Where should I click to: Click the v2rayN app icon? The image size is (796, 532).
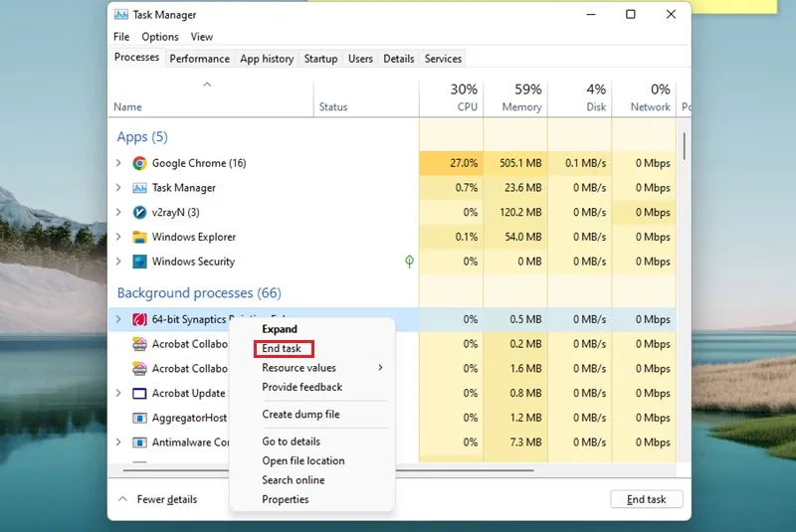(139, 213)
